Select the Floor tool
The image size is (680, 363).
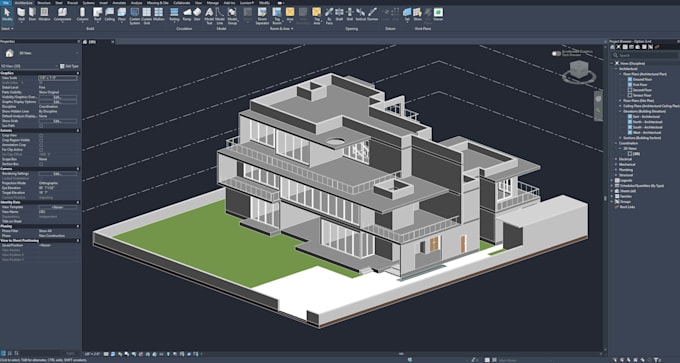point(122,14)
